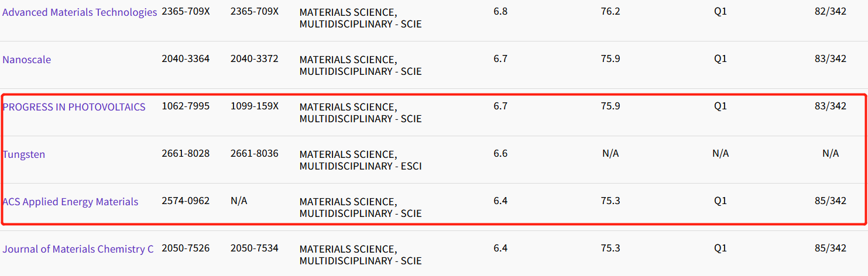Click the 82/342 rank value
Screen dimensions: 868x276
click(831, 12)
